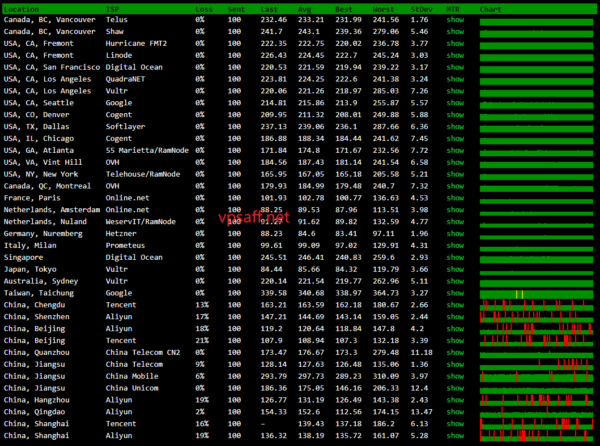Viewport: 600px width, 446px height.
Task: Click StDev value 11.18 in Quanzhou row
Action: (421, 352)
